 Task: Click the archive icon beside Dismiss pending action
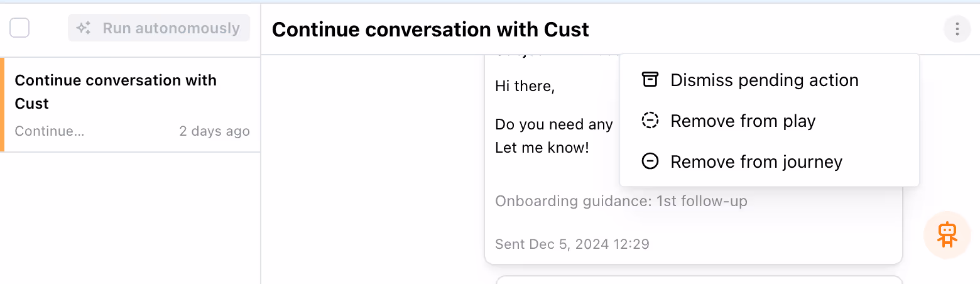click(x=650, y=80)
